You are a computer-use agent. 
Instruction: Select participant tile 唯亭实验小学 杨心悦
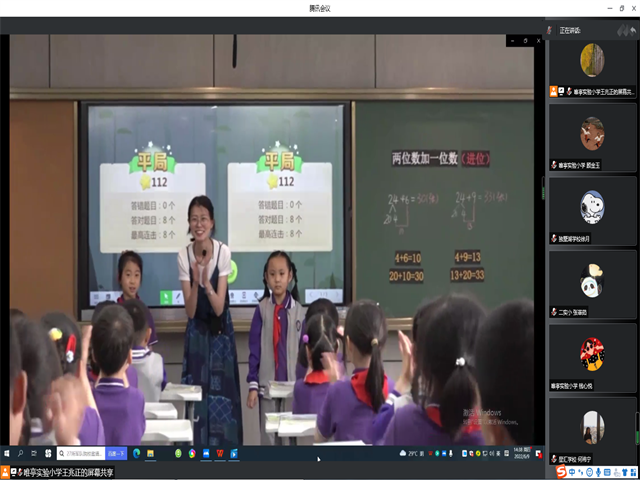point(592,358)
